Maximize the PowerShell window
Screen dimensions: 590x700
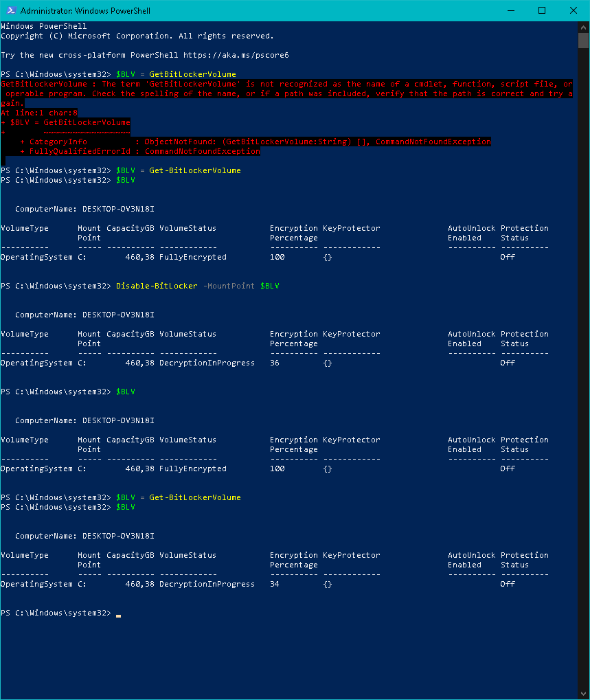point(542,10)
